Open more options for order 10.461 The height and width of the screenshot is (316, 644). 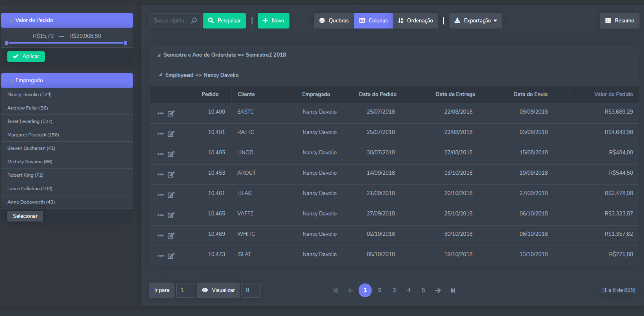(x=160, y=195)
